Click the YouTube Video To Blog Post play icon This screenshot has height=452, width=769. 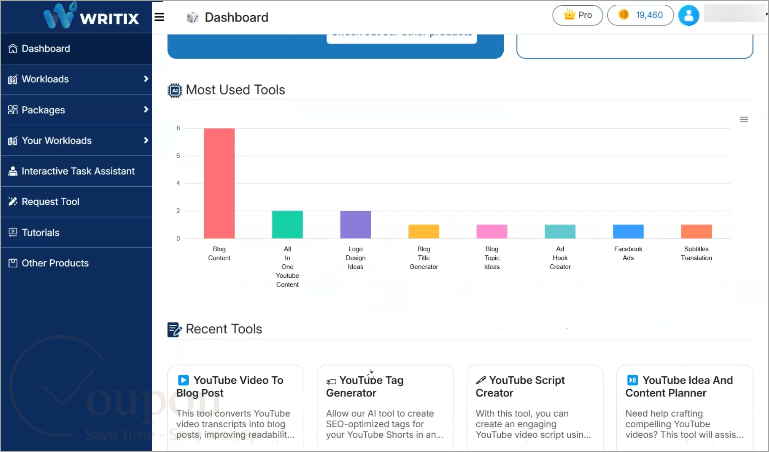click(x=183, y=380)
